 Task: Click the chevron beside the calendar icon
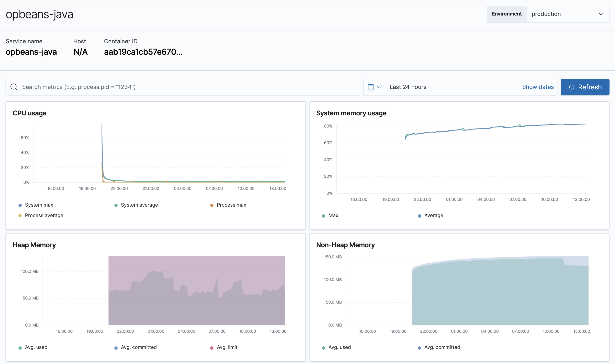pos(379,87)
